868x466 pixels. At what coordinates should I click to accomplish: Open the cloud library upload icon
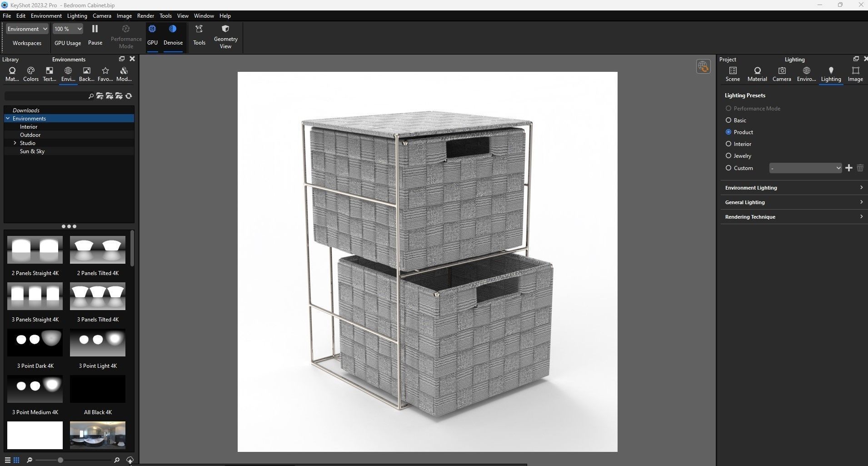130,460
